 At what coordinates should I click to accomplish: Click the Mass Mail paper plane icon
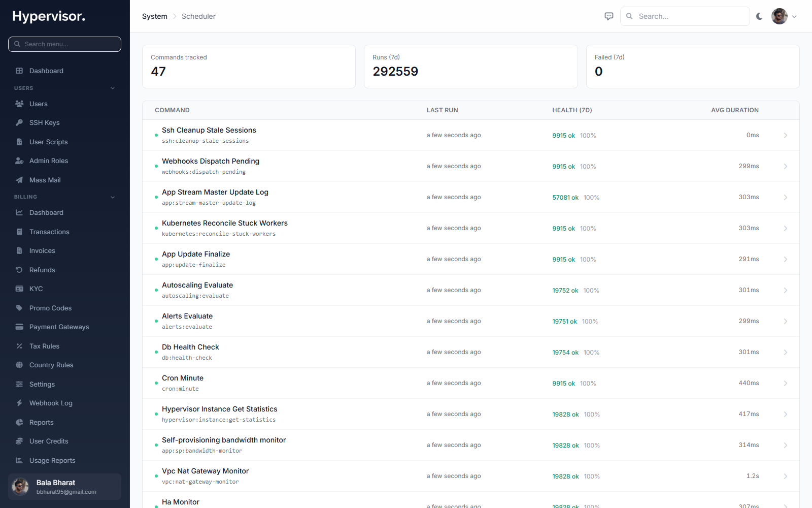coord(19,180)
